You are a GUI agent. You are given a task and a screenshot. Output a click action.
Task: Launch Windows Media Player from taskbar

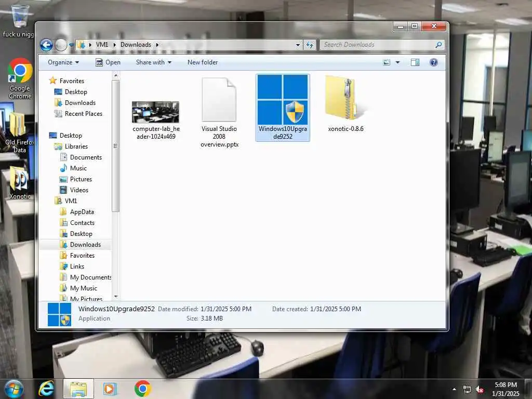point(110,389)
